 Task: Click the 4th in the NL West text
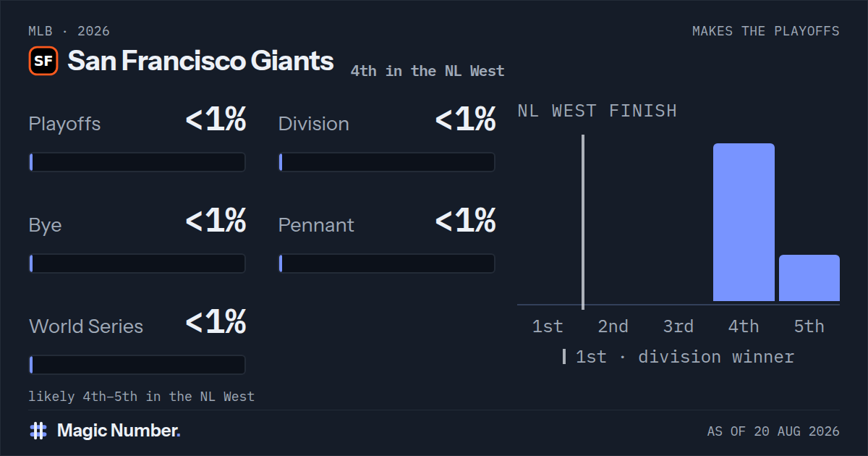(427, 71)
